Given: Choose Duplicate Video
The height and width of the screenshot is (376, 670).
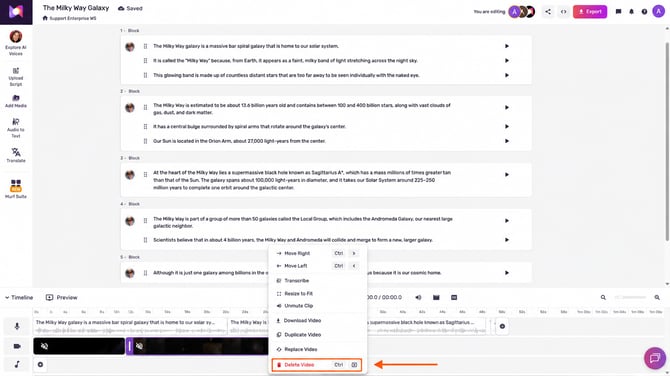Looking at the screenshot, I should tap(317, 335).
